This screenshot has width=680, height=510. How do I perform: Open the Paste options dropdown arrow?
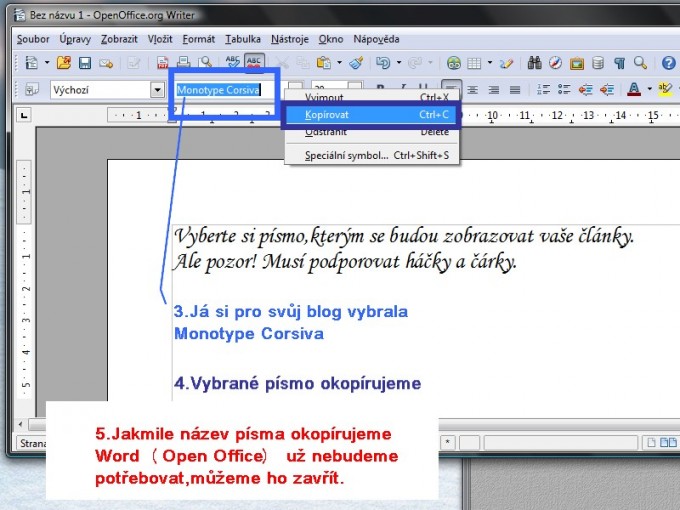[x=339, y=63]
